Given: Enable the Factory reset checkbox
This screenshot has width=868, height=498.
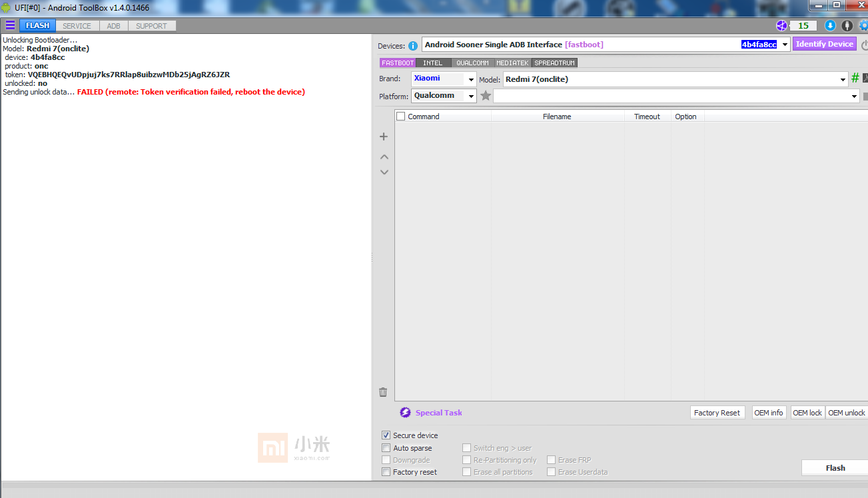Looking at the screenshot, I should (x=386, y=472).
